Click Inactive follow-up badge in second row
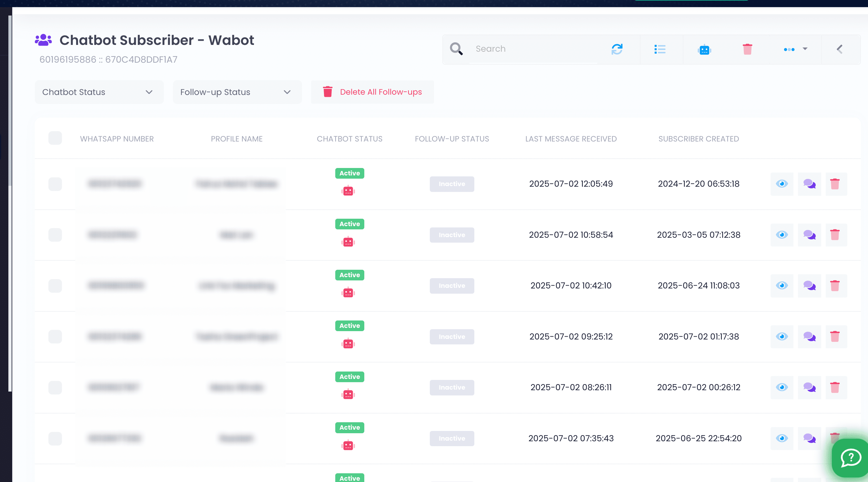The image size is (868, 482). [451, 235]
